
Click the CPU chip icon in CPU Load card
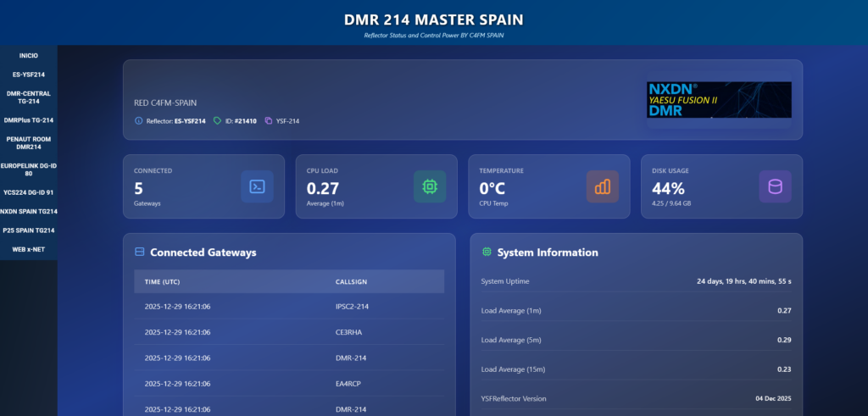tap(430, 186)
